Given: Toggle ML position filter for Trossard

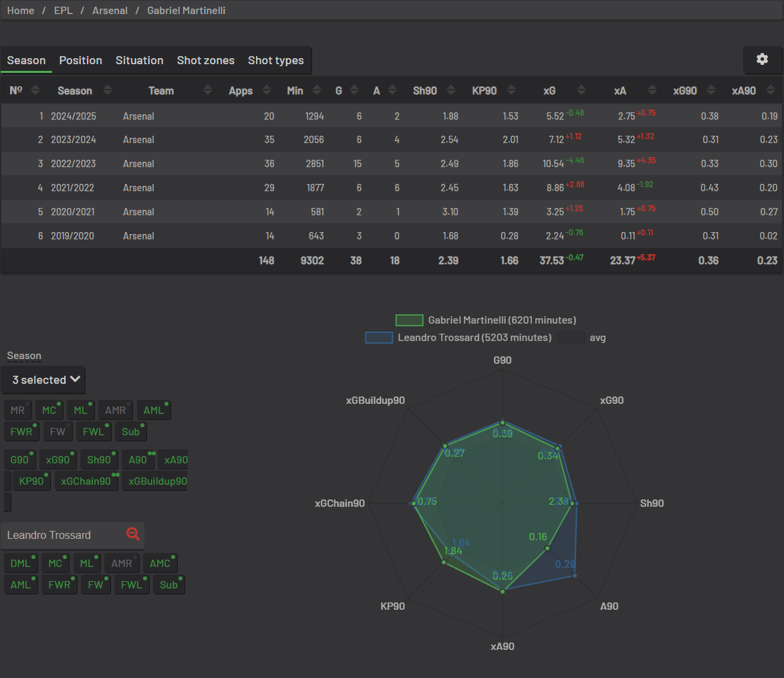Looking at the screenshot, I should pos(86,564).
